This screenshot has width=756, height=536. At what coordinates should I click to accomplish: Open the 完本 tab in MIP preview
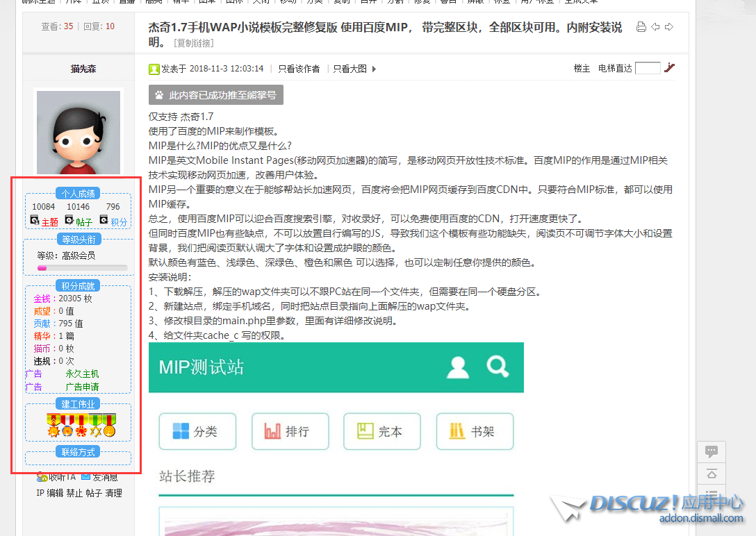coord(381,431)
